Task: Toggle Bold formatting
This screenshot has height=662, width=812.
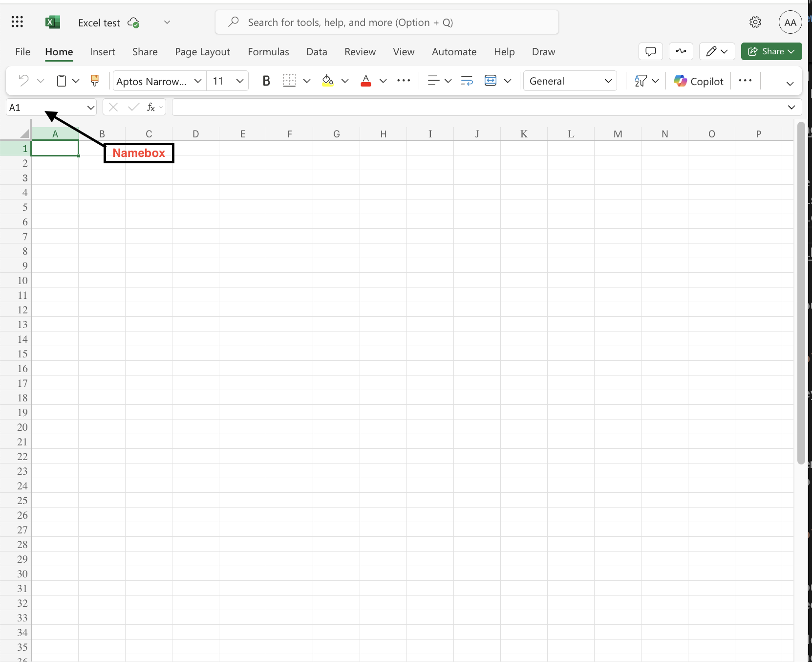Action: pos(266,81)
